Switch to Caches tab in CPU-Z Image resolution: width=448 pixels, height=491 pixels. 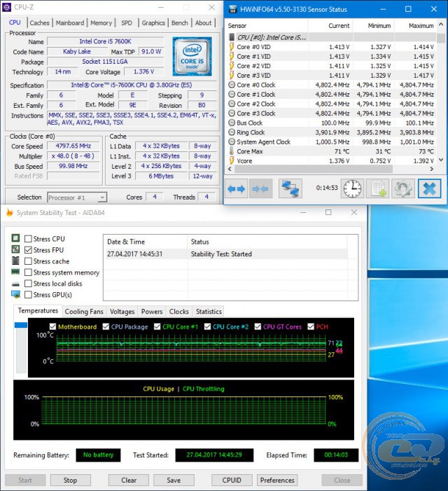[39, 23]
